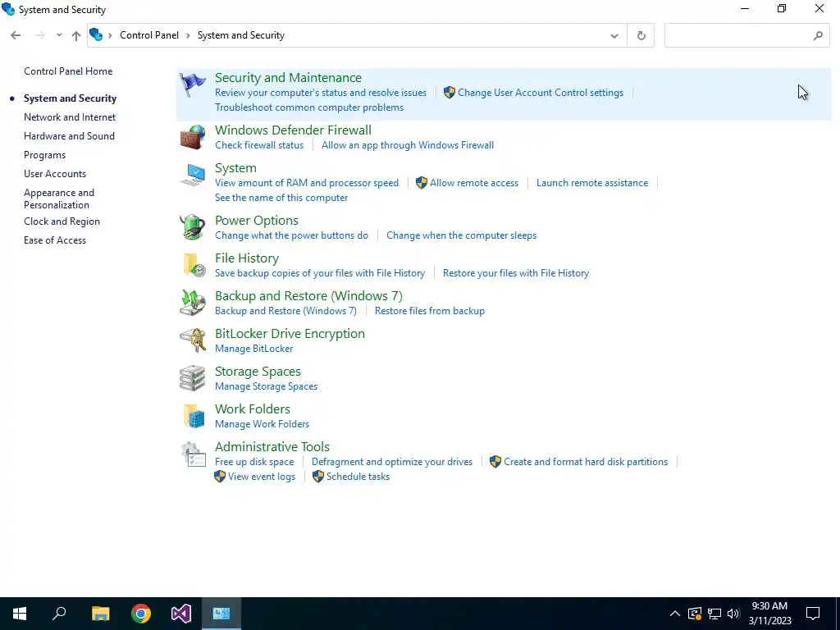Click the Power Options battery icon
This screenshot has height=630, width=840.
(x=192, y=227)
